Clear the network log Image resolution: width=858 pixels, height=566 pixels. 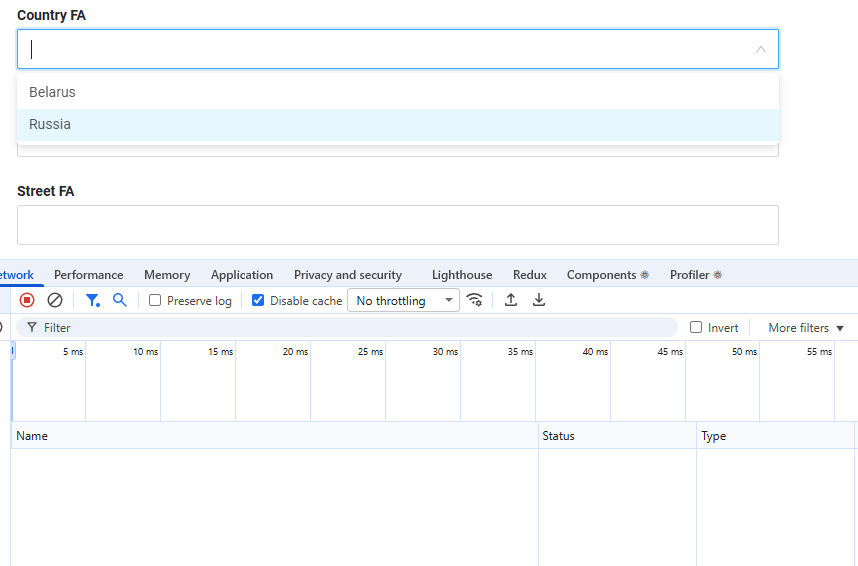pos(55,300)
